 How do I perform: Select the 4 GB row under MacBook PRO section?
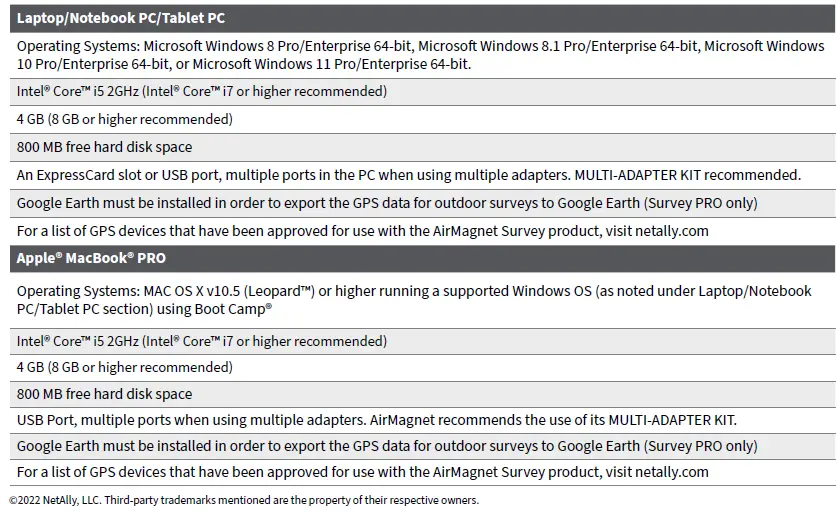125,367
